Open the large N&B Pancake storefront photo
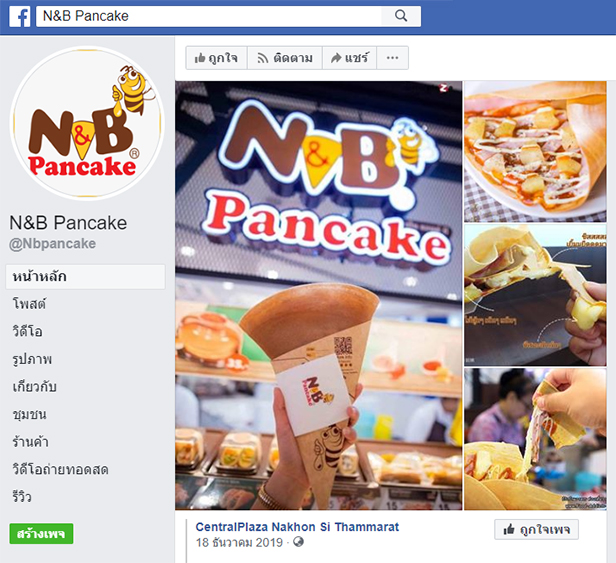Viewport: 616px width, 563px height. click(319, 295)
